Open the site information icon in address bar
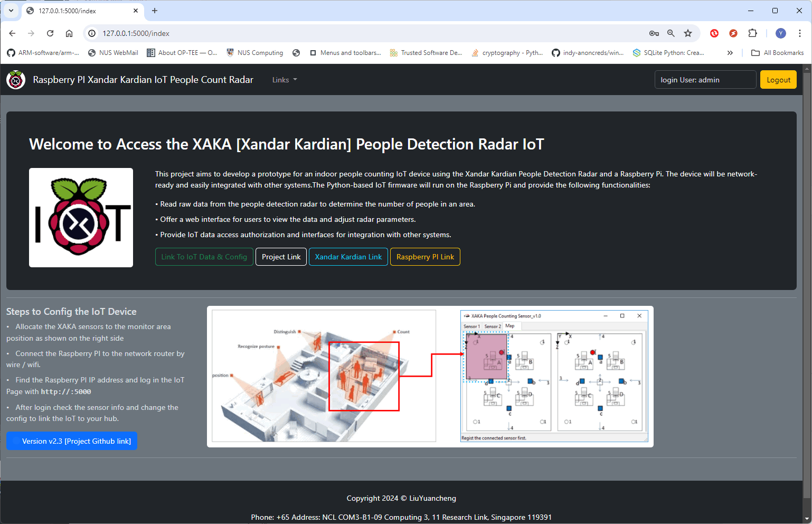Screen dimensions: 812x524 92,33
